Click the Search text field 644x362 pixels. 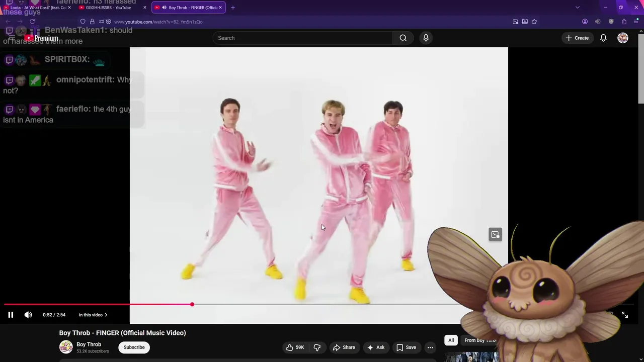pos(303,38)
